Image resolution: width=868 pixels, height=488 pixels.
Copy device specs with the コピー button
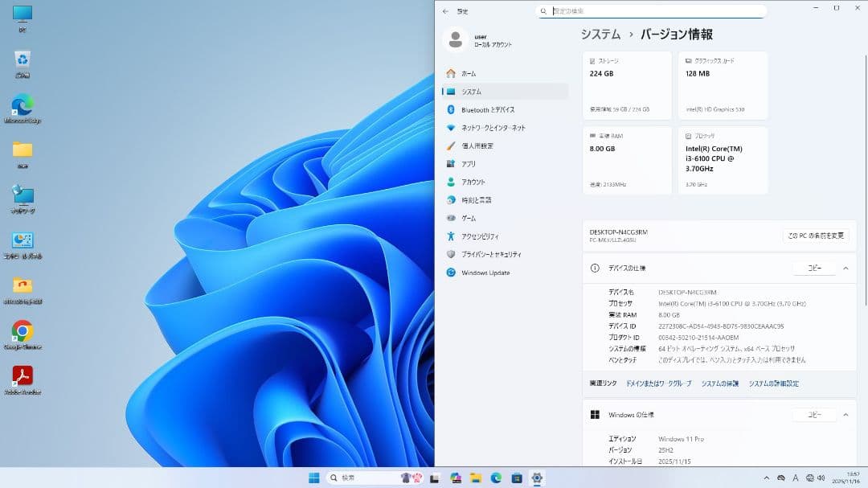(813, 269)
